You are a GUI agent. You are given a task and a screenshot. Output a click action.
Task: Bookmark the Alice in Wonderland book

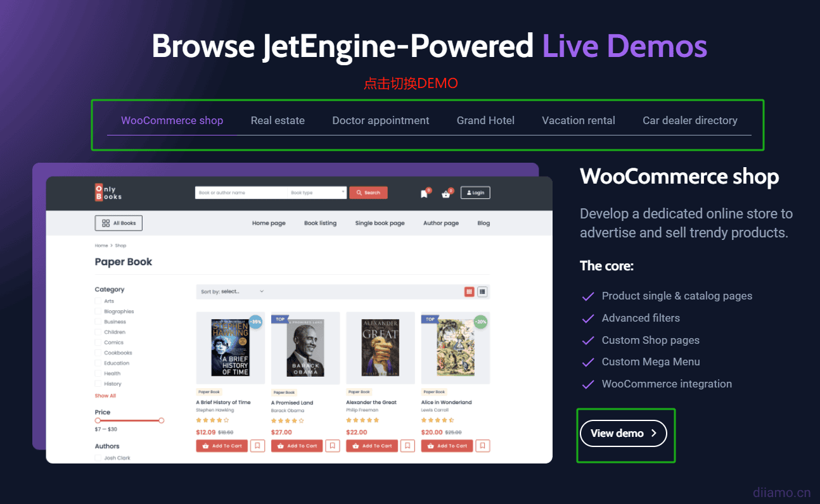[x=483, y=446]
